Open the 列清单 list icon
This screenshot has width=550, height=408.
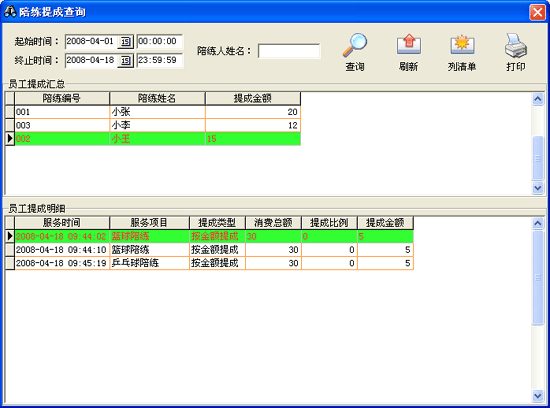(x=462, y=45)
